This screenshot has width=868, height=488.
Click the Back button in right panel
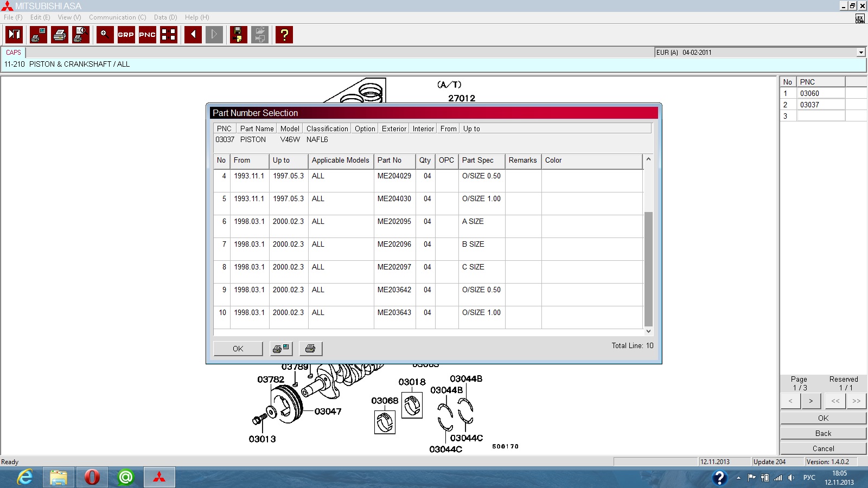point(823,433)
